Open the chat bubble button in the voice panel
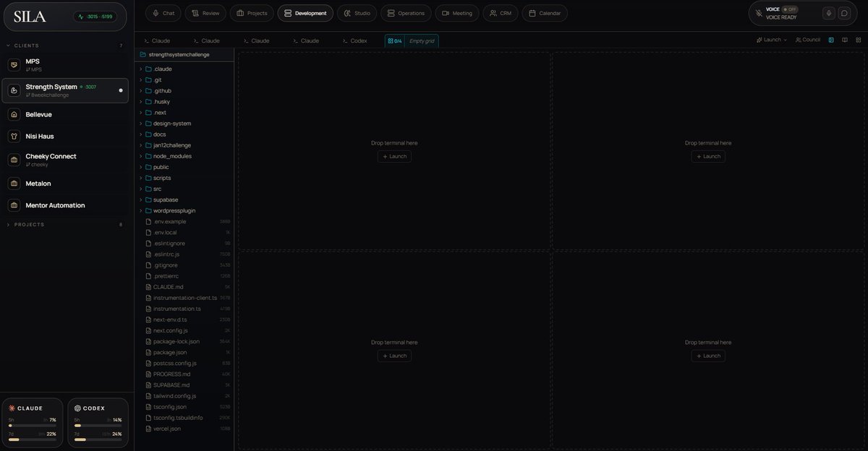Viewport: 868px width, 451px height. (x=843, y=13)
